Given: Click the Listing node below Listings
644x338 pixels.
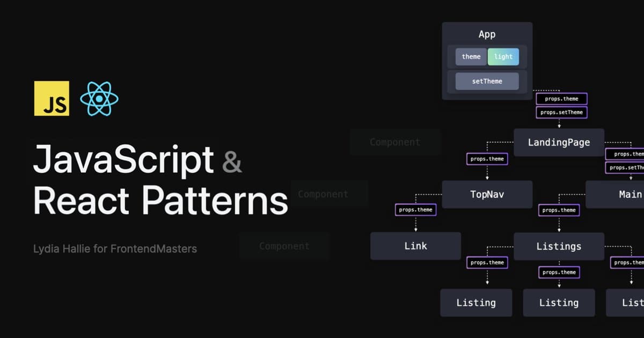Looking at the screenshot, I should point(559,303).
